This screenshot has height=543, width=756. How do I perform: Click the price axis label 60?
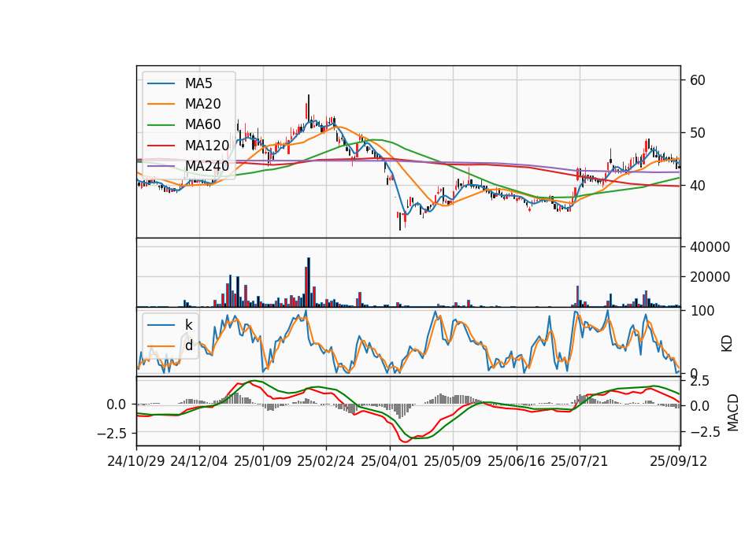697,80
